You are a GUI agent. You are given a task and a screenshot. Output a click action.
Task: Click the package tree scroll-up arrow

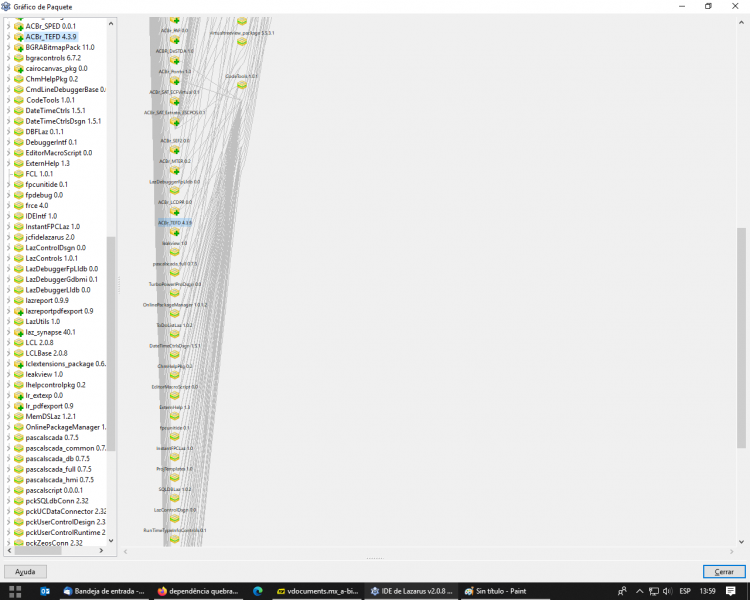(111, 23)
